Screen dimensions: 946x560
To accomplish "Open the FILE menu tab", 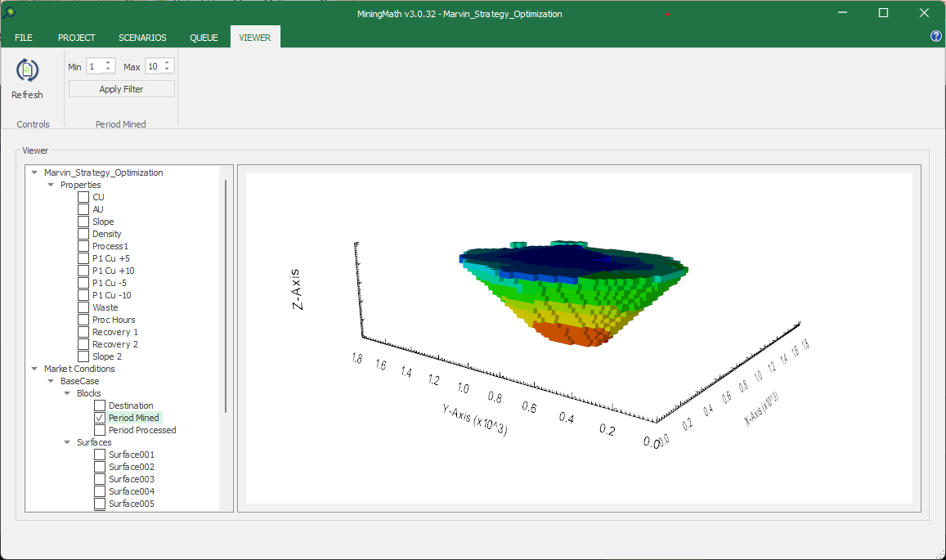I will 24,38.
